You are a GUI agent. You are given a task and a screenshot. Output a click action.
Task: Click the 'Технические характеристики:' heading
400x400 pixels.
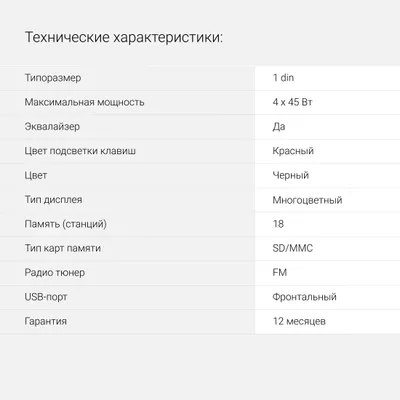124,37
